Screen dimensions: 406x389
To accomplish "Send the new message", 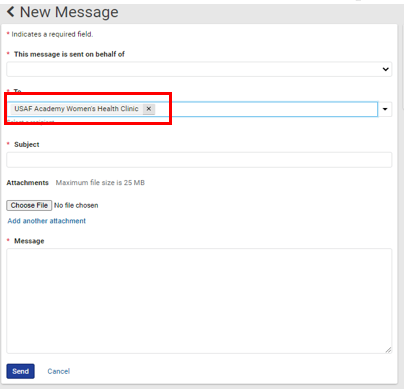I will 20,371.
